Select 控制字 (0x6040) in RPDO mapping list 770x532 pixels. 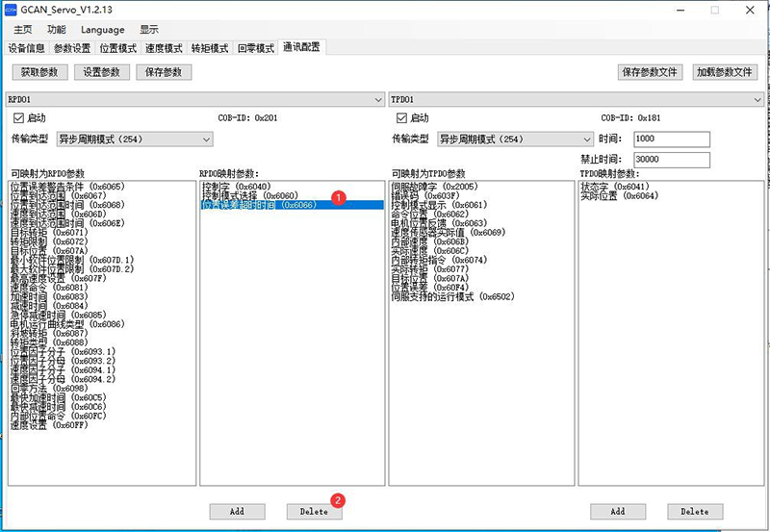pyautogui.click(x=236, y=186)
